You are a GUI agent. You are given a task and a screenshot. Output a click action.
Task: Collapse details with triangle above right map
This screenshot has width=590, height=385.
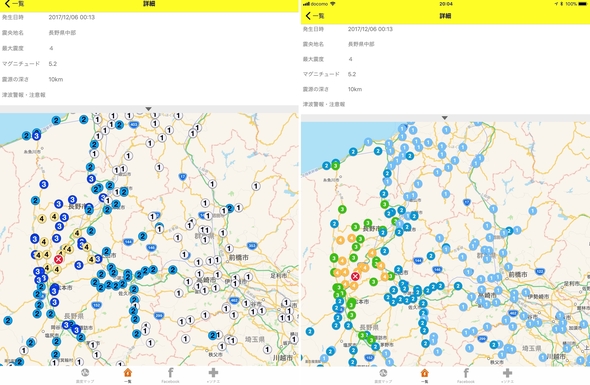click(445, 118)
